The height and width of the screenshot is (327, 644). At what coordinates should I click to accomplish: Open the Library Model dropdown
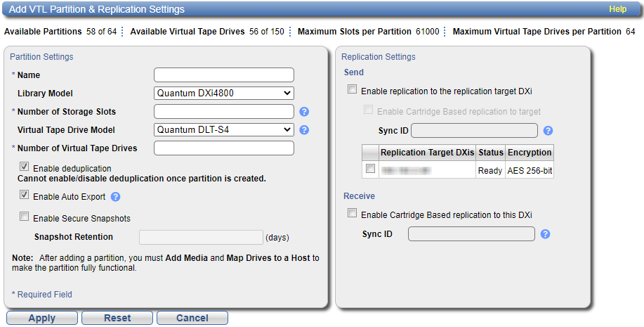pyautogui.click(x=223, y=94)
